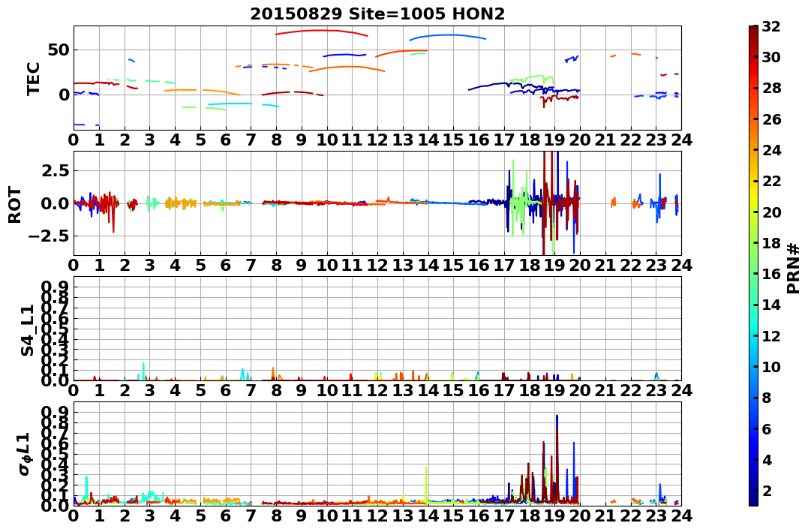
Task: Click the hour "24" tick under the σφL1 panel
Action: (x=681, y=516)
